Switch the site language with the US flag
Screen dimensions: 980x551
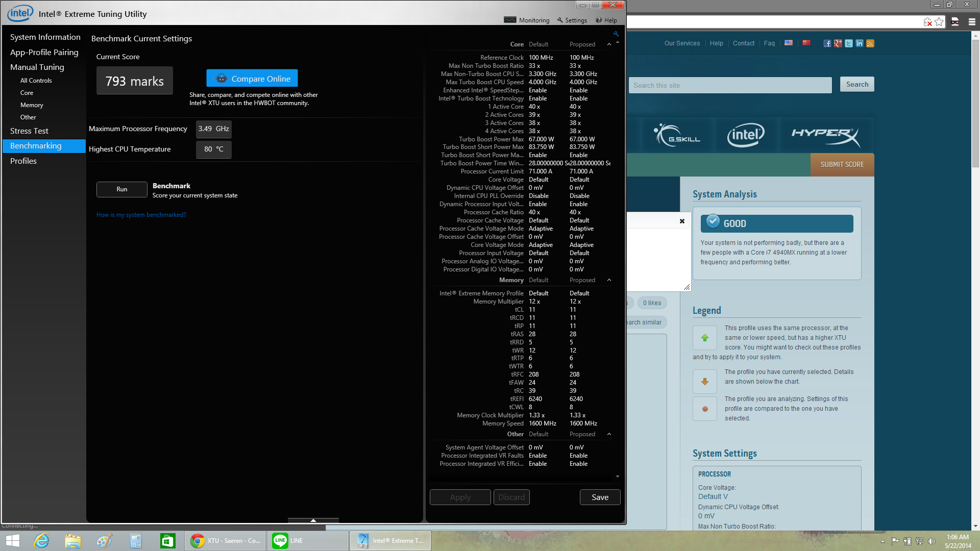pos(789,43)
